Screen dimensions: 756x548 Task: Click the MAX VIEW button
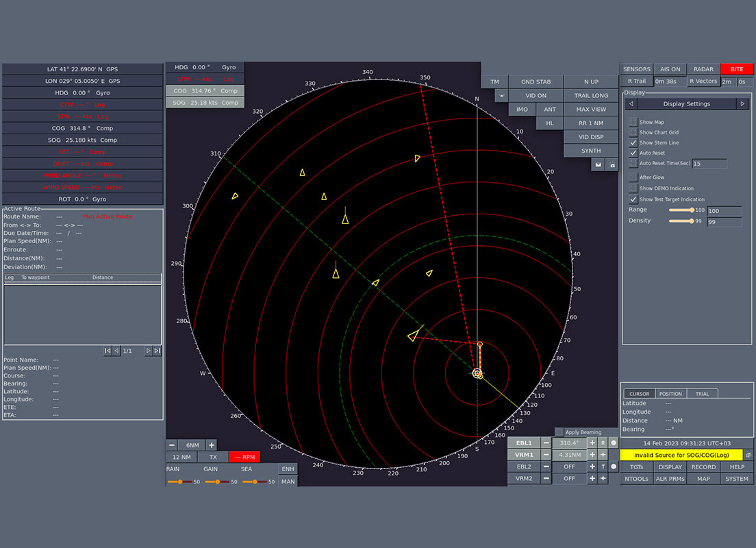point(591,110)
